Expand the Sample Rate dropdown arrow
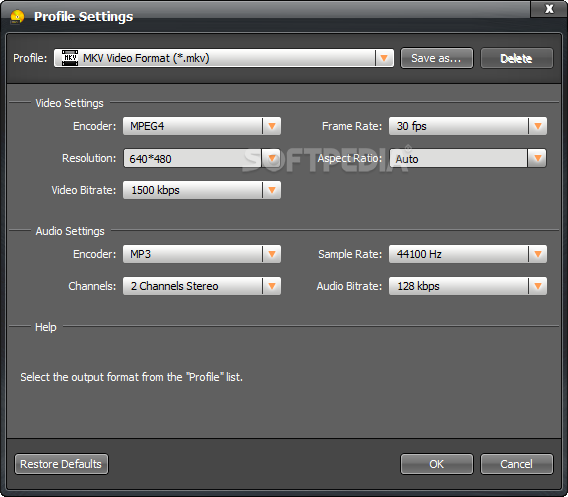568x497 pixels. click(538, 254)
